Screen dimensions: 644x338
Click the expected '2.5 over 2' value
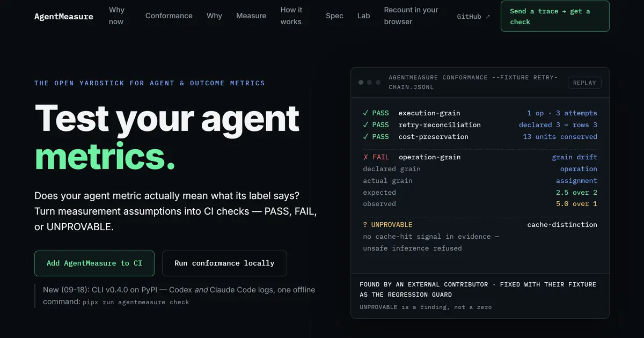(576, 193)
